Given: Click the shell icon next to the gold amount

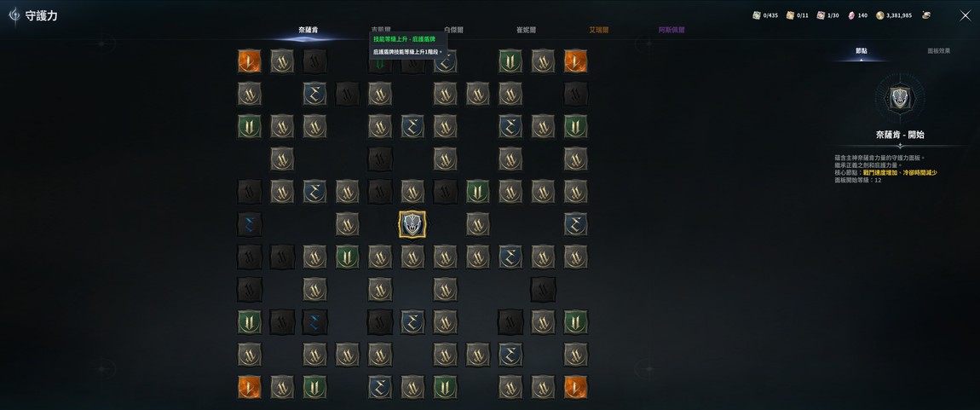Looking at the screenshot, I should click(925, 15).
